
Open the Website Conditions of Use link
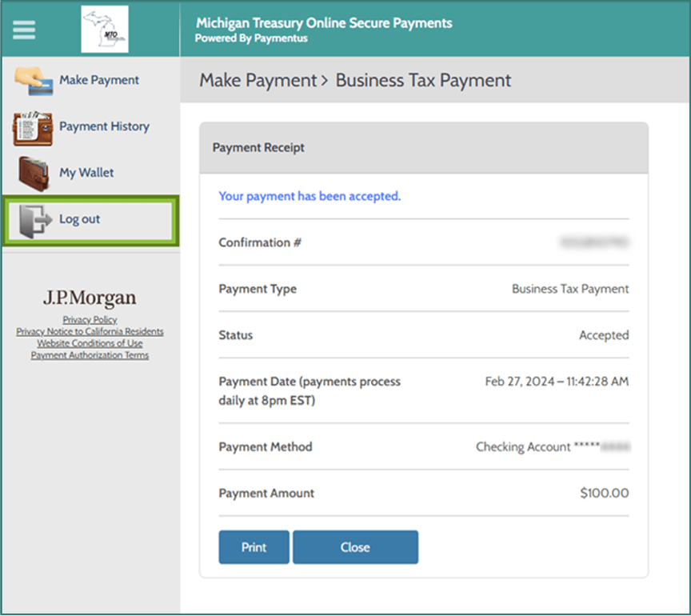click(90, 343)
